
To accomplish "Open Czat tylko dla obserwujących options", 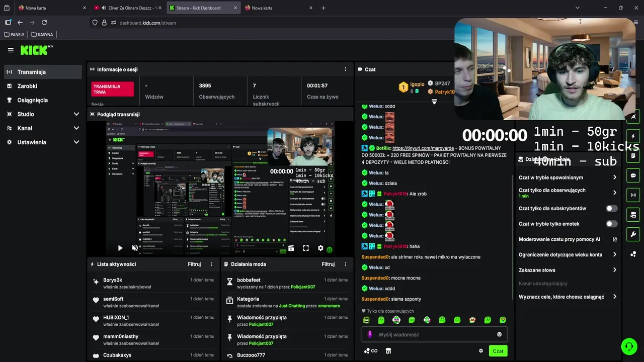I will pyautogui.click(x=568, y=193).
